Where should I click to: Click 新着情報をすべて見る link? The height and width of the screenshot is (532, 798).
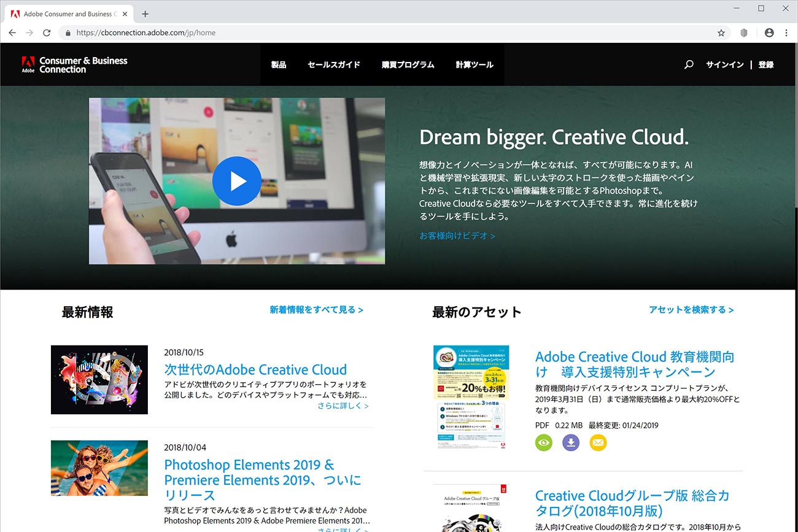tap(317, 310)
